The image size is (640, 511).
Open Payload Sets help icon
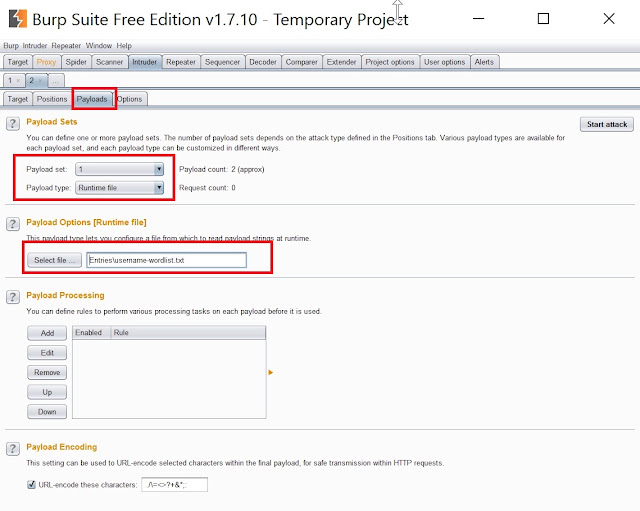(x=13, y=123)
